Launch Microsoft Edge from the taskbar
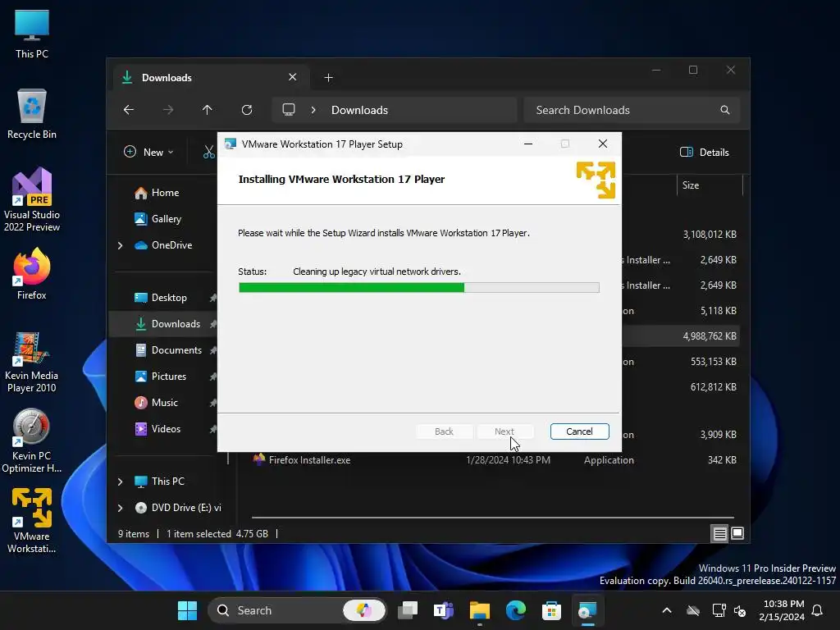Screen dimensions: 840x630 coord(515,610)
